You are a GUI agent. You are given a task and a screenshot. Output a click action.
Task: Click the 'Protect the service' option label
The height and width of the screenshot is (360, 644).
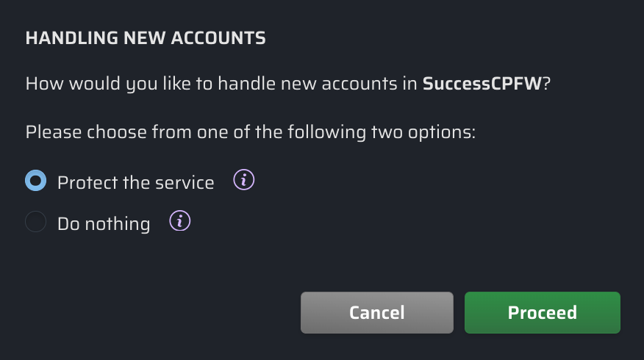(135, 182)
